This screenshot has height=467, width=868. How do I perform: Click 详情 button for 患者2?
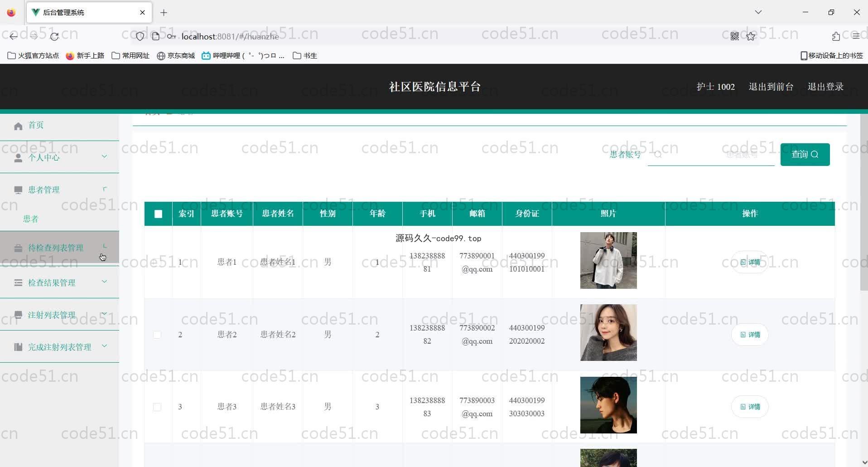(750, 335)
